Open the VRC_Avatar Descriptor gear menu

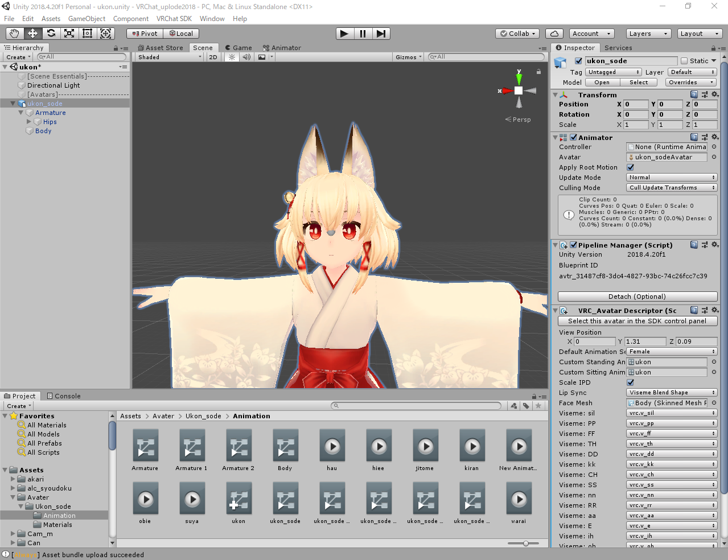(715, 310)
